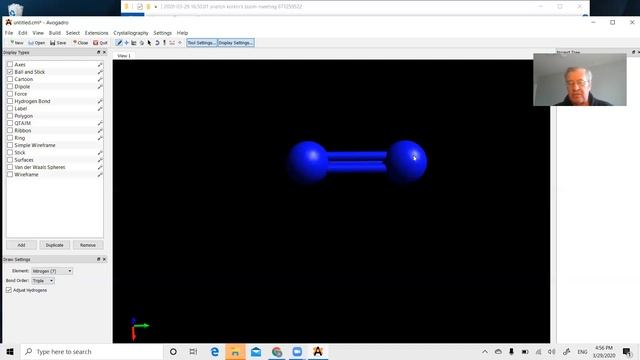Click the Remove display type button

88,245
